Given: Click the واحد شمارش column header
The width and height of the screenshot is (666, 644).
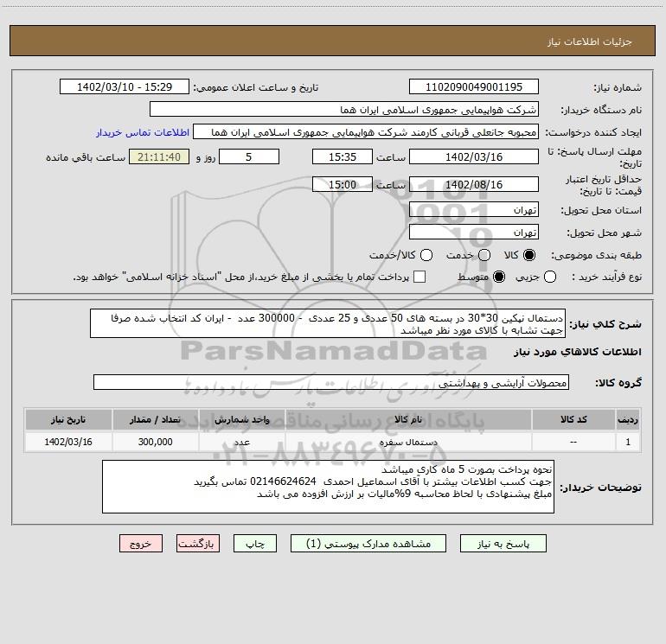Looking at the screenshot, I should 241,419.
